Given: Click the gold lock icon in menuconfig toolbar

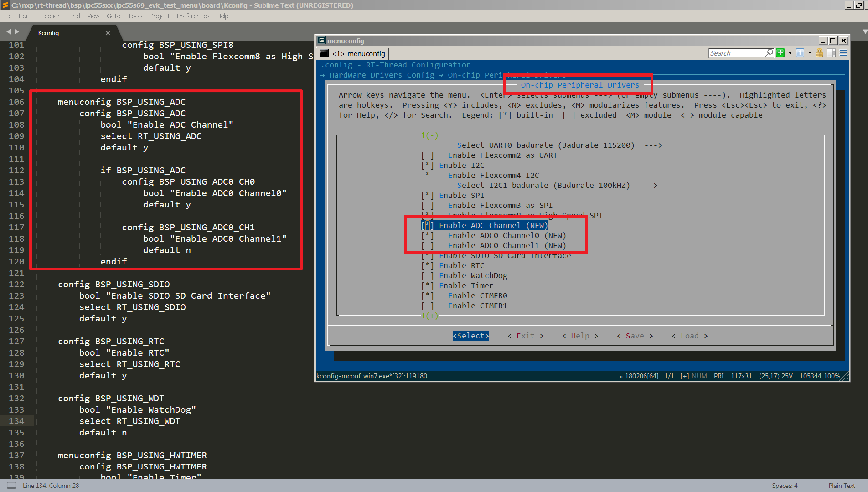Looking at the screenshot, I should (819, 53).
